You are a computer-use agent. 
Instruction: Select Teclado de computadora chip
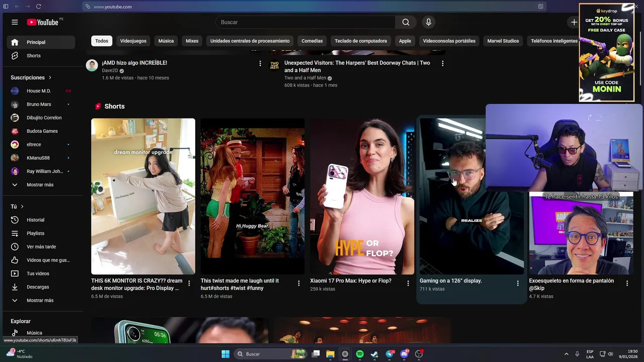coord(361,41)
